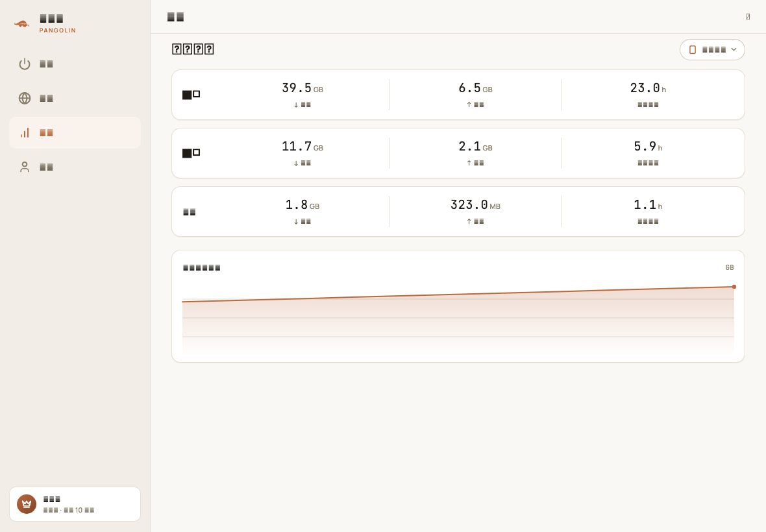Click the power icon in the sidebar
This screenshot has width=766, height=532.
coord(25,64)
